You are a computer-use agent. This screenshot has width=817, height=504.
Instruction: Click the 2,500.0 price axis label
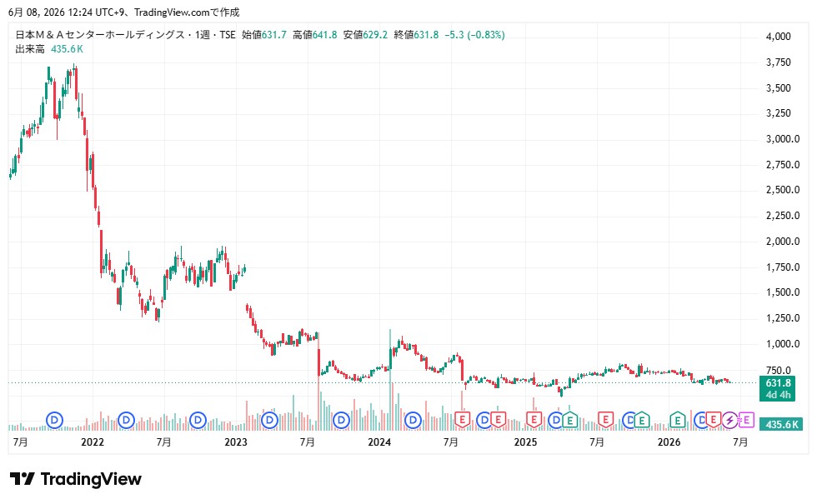783,190
